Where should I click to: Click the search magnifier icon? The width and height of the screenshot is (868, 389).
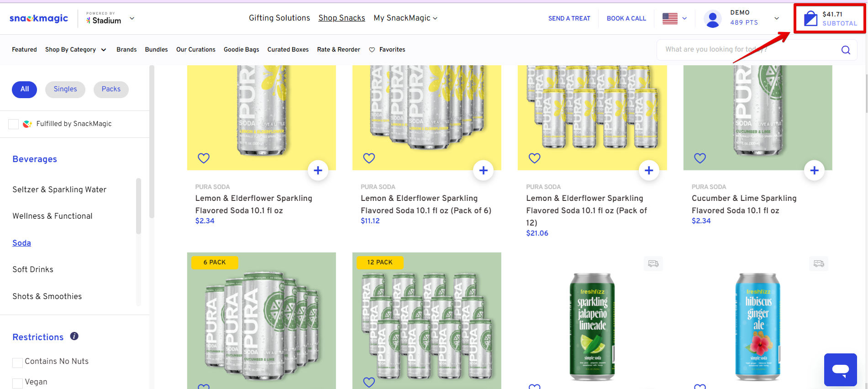846,50
